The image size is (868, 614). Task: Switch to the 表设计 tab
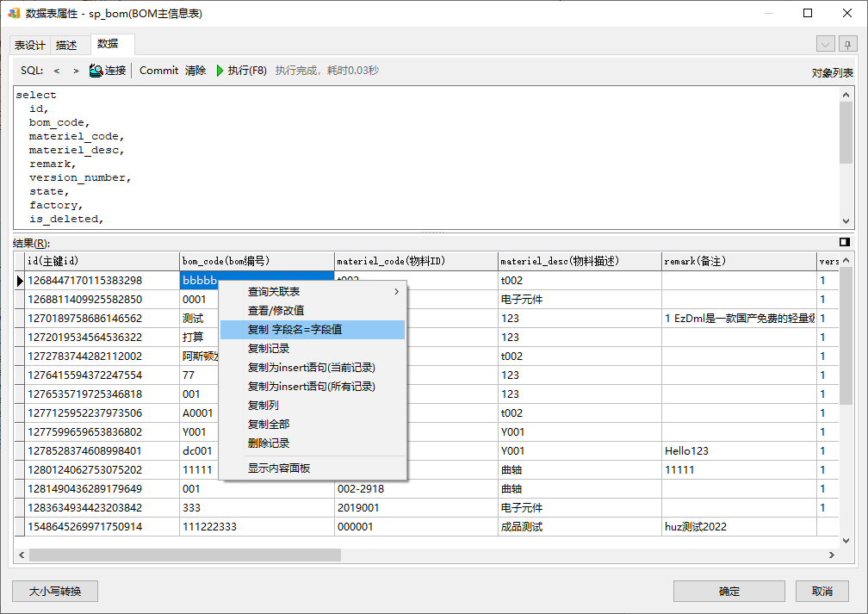(x=30, y=46)
